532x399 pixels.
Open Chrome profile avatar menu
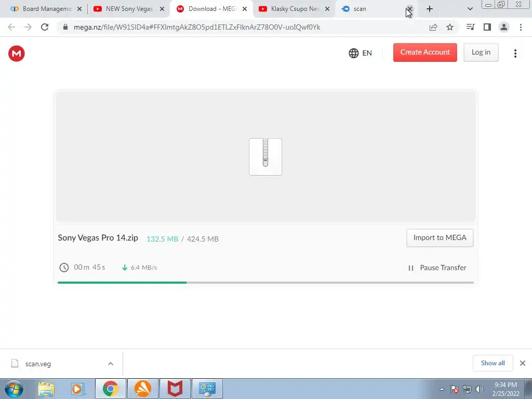(504, 27)
